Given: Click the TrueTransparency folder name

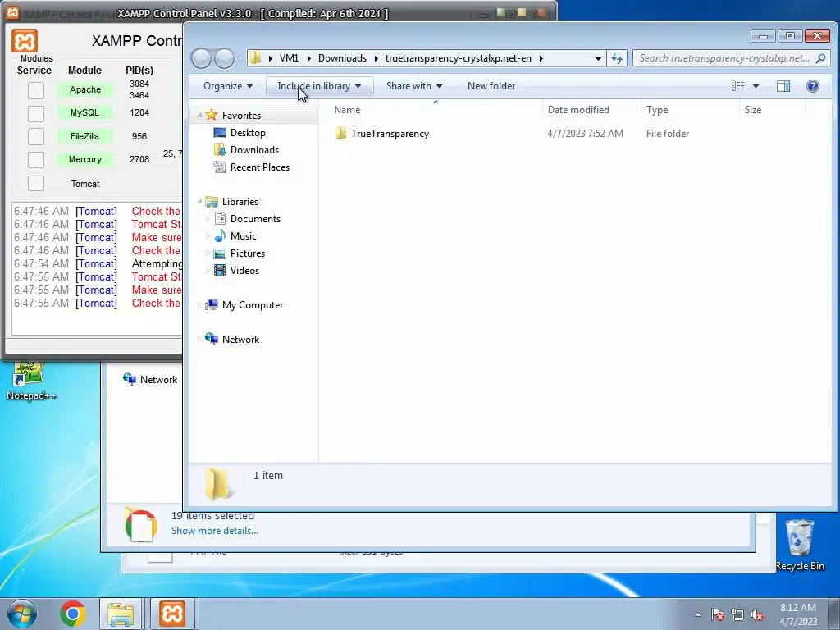Looking at the screenshot, I should pyautogui.click(x=390, y=134).
